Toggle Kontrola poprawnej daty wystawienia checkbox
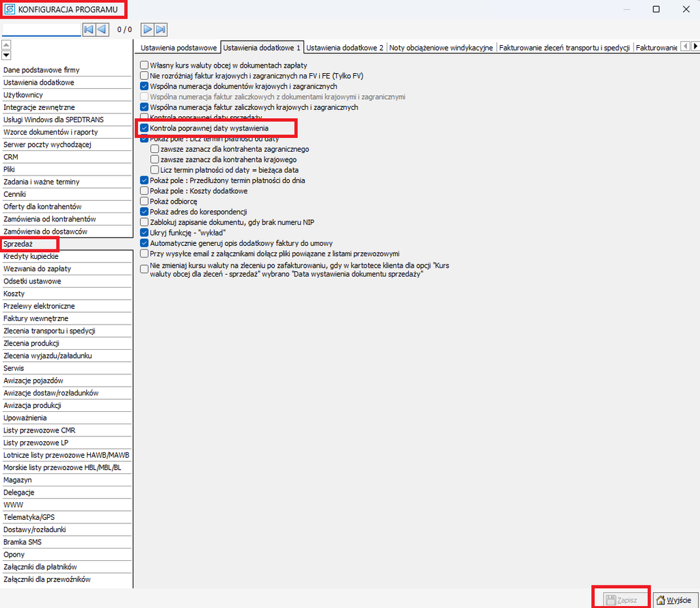700x608 pixels. 144,128
